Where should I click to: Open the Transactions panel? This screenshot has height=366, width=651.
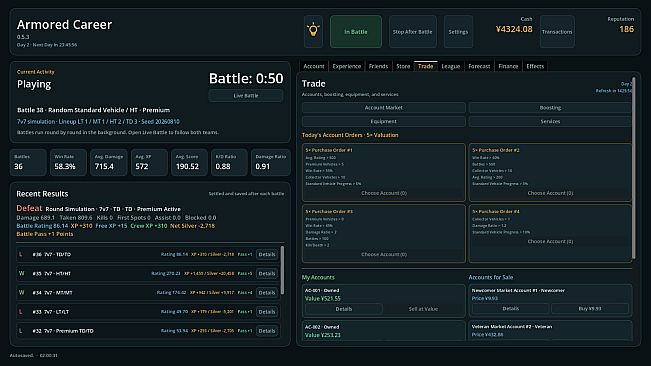[557, 32]
